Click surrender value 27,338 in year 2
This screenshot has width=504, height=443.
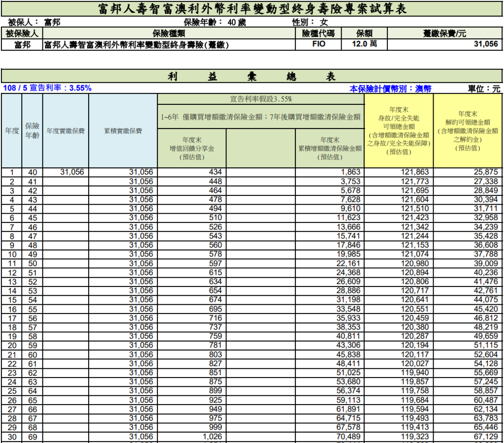tap(486, 181)
